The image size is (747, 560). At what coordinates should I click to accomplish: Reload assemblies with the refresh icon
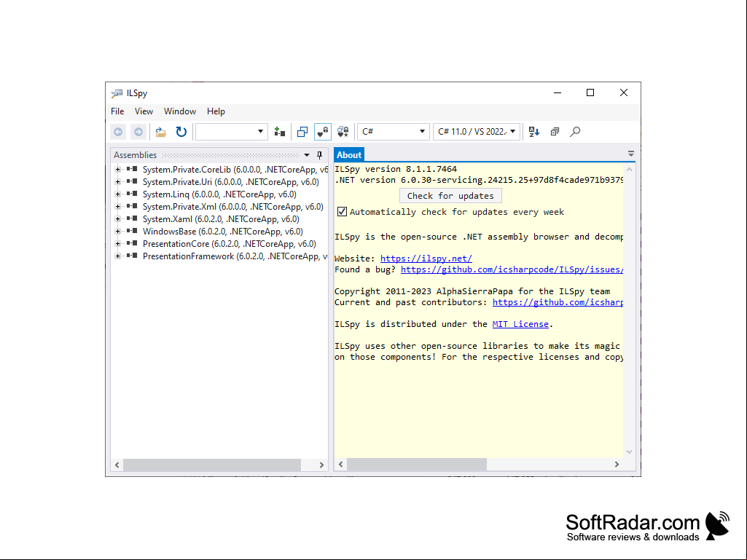coord(181,132)
